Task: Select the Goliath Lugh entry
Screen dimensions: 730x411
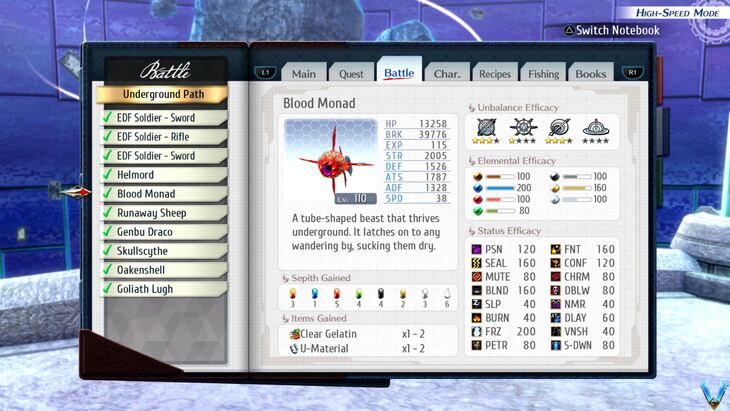Action: 164,289
